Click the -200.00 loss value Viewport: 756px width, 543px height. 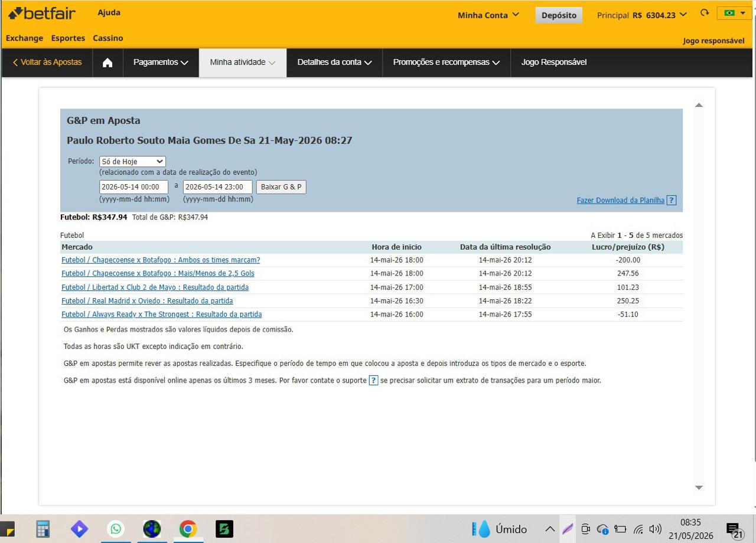coord(628,260)
